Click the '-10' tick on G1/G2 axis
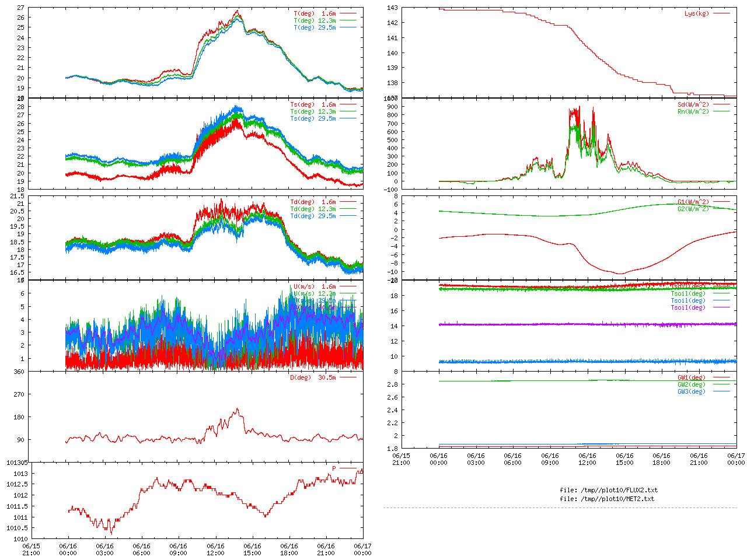 point(392,272)
